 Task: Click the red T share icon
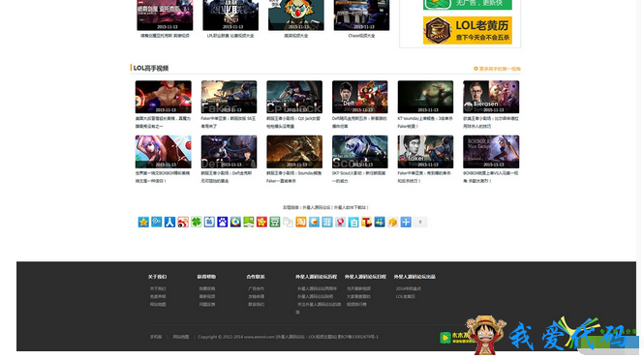367,223
